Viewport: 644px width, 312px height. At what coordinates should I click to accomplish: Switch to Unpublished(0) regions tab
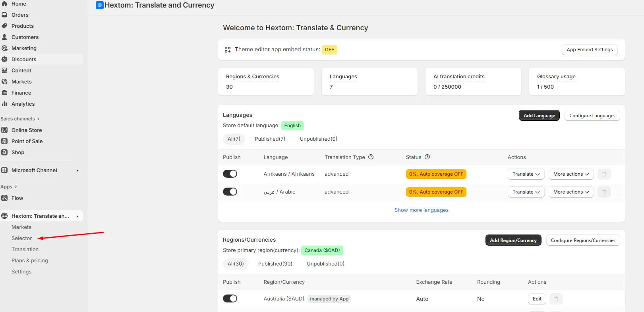326,264
